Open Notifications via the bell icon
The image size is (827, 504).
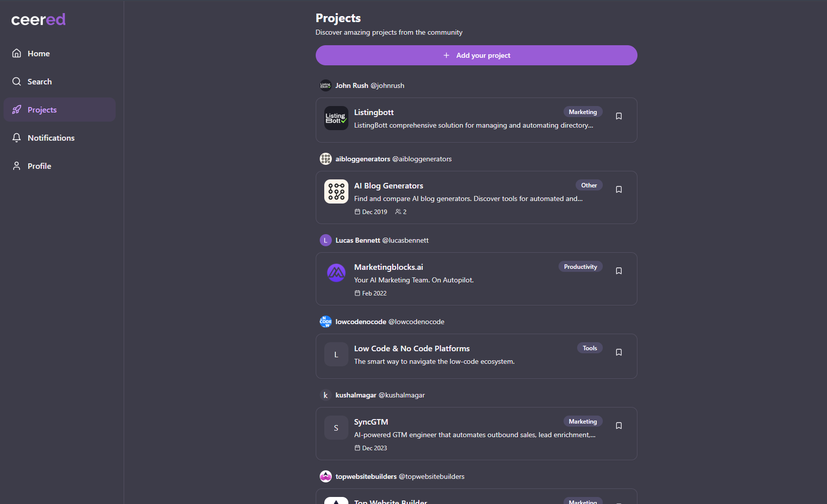point(17,137)
